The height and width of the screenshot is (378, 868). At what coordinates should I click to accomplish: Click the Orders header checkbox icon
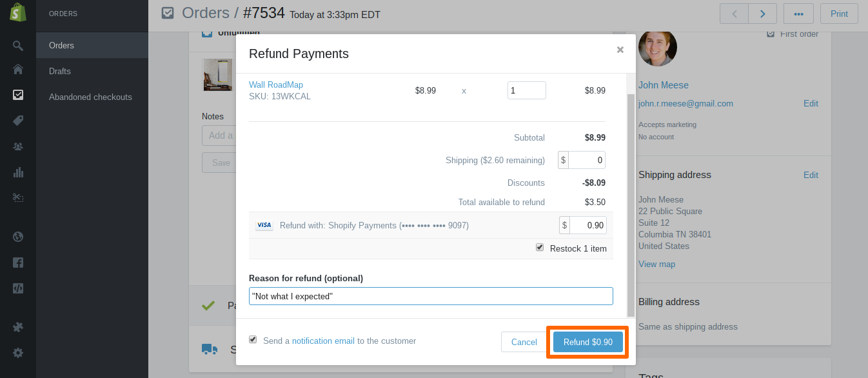coord(168,13)
